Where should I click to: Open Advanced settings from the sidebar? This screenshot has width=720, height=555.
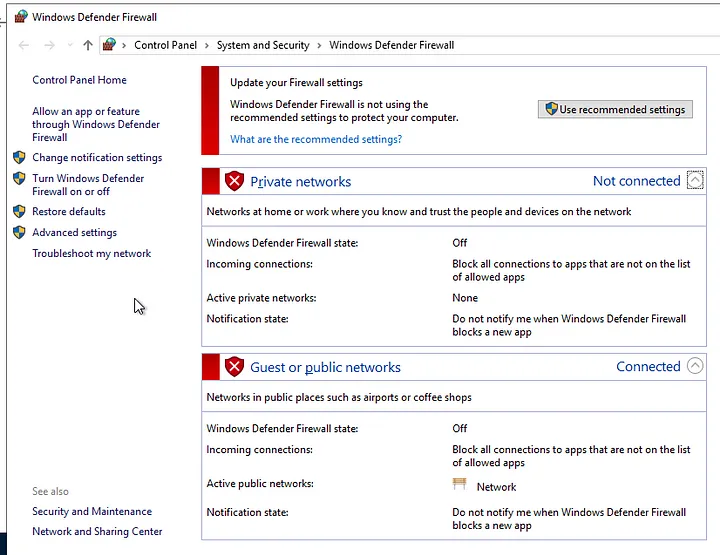click(74, 232)
